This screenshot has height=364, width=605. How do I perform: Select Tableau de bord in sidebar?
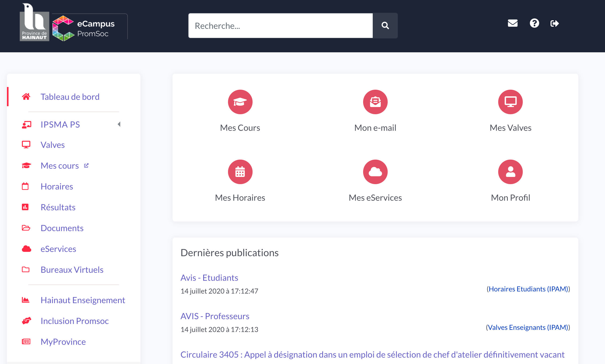(70, 97)
